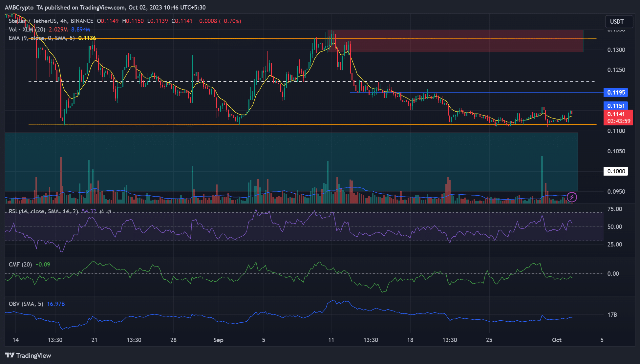Click the blue 0.1195 price label
The image size is (640, 364).
point(616,93)
